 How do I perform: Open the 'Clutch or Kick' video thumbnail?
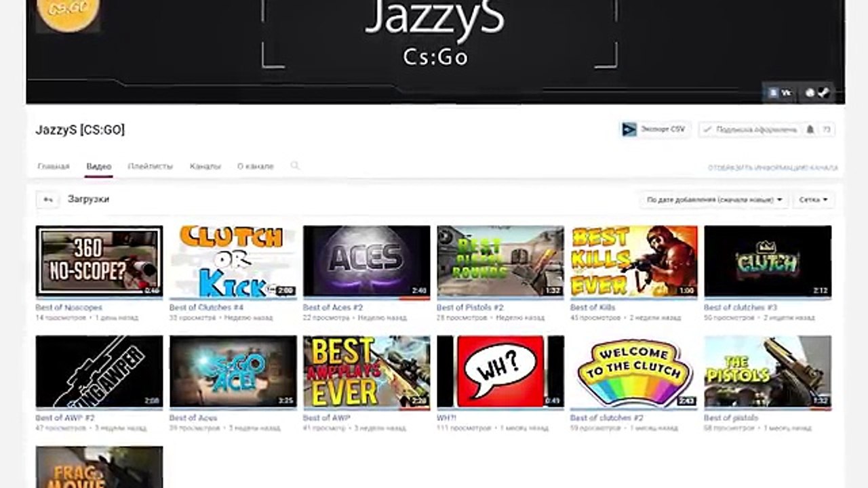(233, 262)
